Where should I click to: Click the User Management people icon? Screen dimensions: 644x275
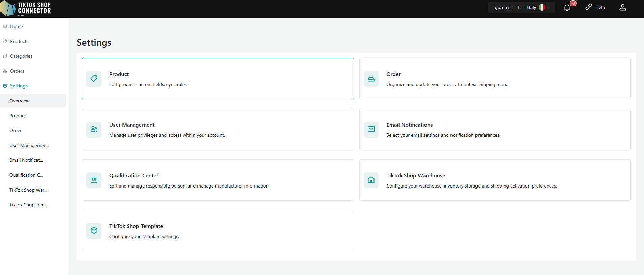pyautogui.click(x=94, y=129)
